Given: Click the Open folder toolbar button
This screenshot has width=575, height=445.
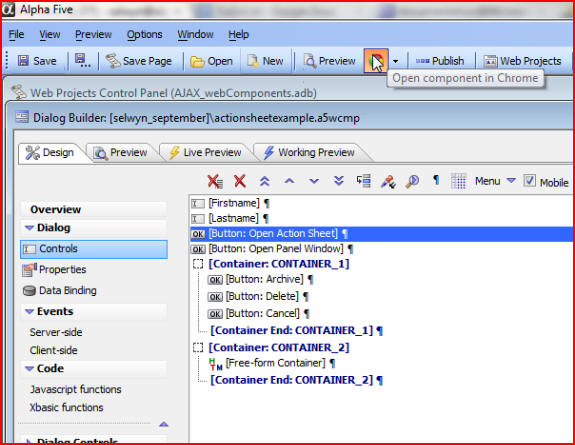Looking at the screenshot, I should (x=211, y=61).
